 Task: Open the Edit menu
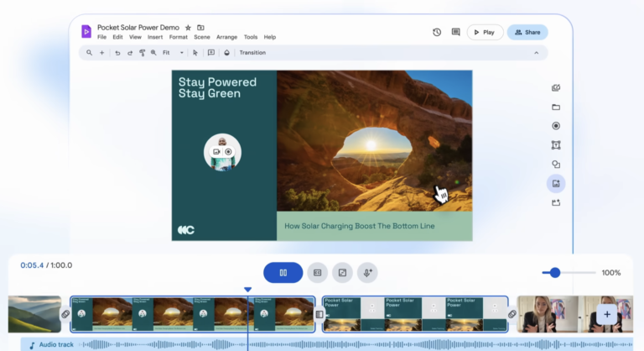(x=118, y=37)
